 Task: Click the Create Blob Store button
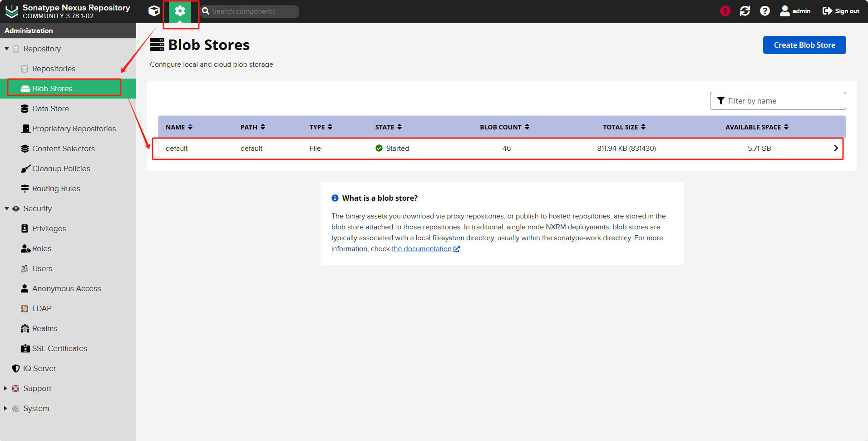[x=804, y=45]
